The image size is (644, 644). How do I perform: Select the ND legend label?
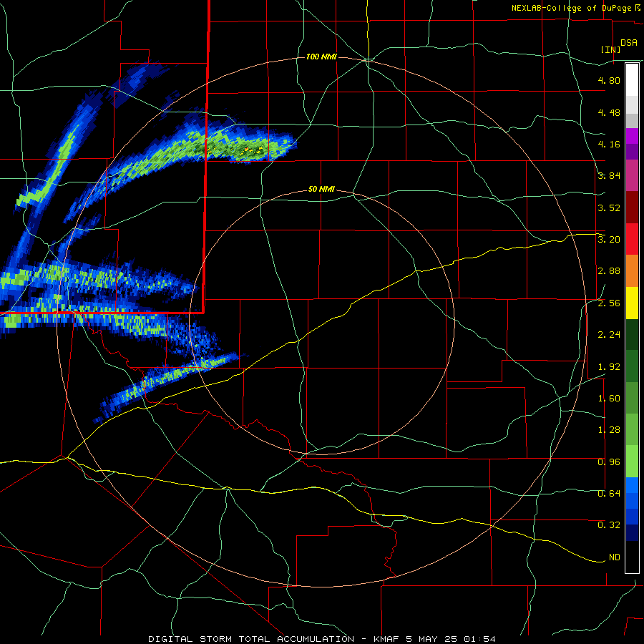(x=615, y=557)
